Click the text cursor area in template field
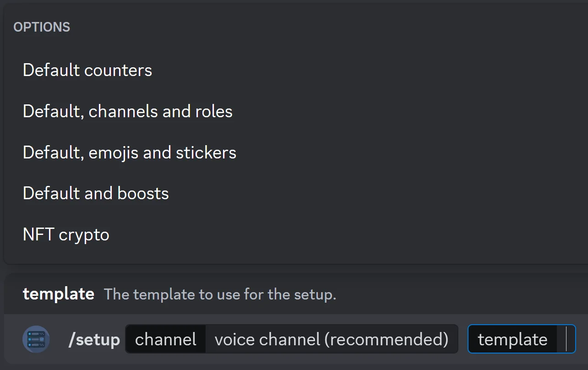The image size is (588, 370). 567,339
